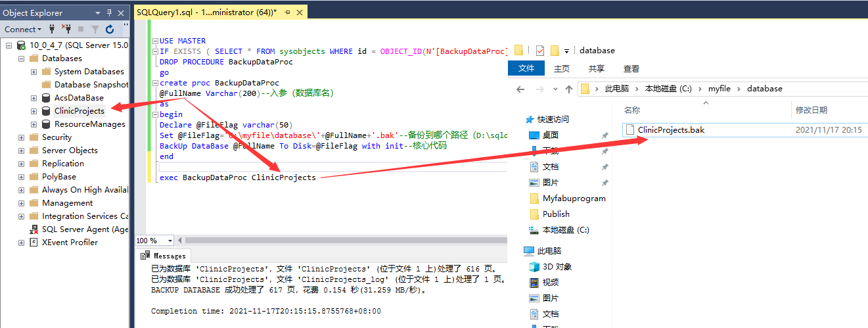
Task: Click the Connect Object Explorer plug icon
Action: [x=52, y=29]
